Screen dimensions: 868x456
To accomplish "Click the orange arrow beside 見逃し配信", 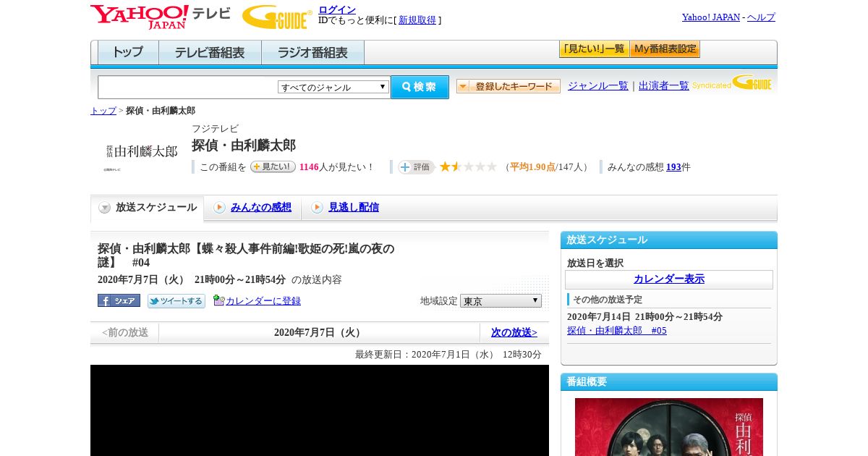I will pyautogui.click(x=317, y=208).
